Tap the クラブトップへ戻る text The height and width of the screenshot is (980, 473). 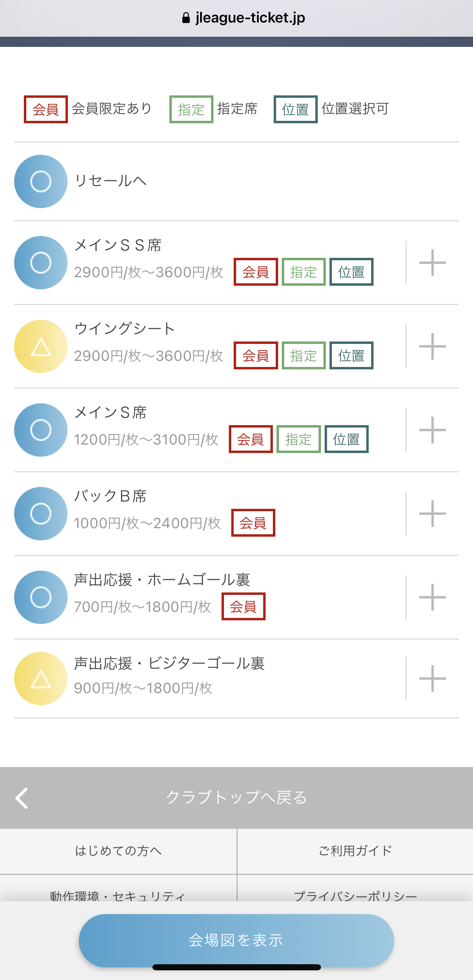point(236,797)
